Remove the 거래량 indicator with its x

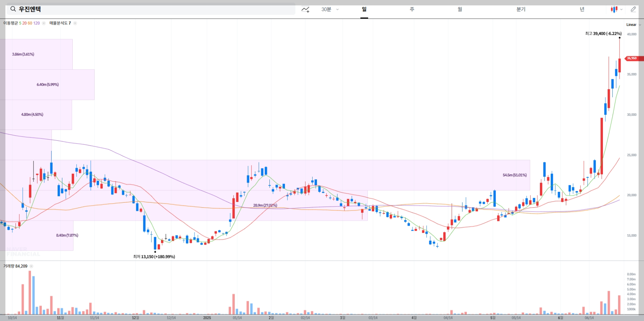[x=31, y=266]
